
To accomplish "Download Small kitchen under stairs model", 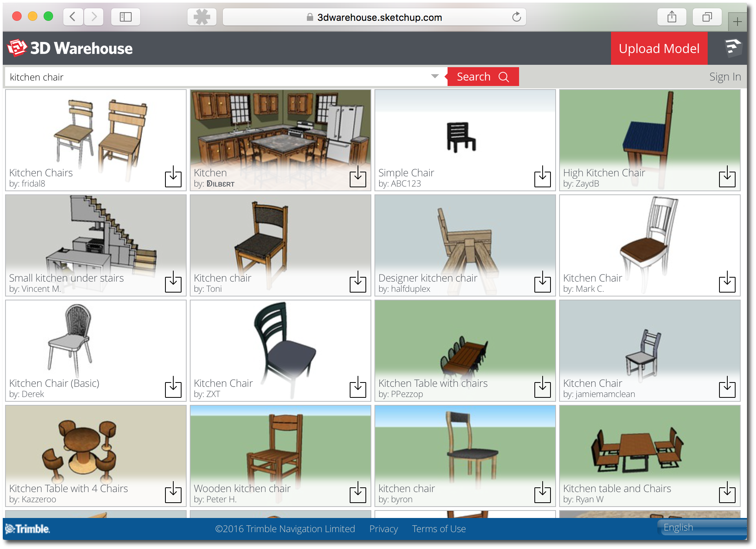I will point(173,282).
